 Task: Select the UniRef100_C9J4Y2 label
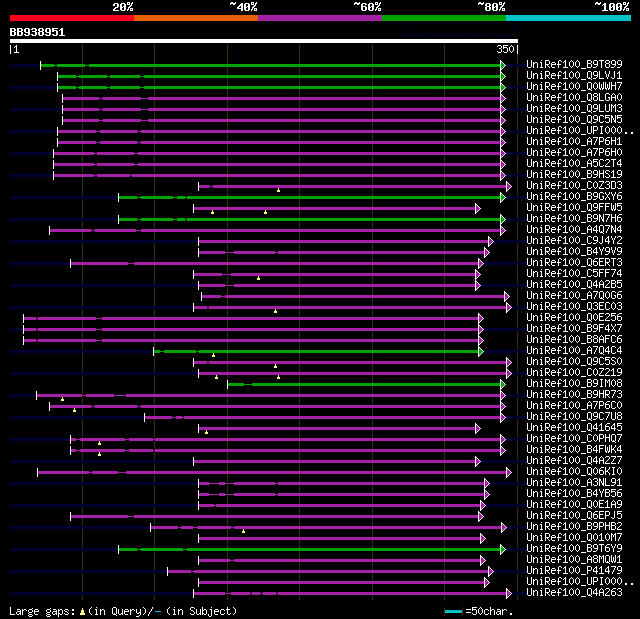pos(574,241)
